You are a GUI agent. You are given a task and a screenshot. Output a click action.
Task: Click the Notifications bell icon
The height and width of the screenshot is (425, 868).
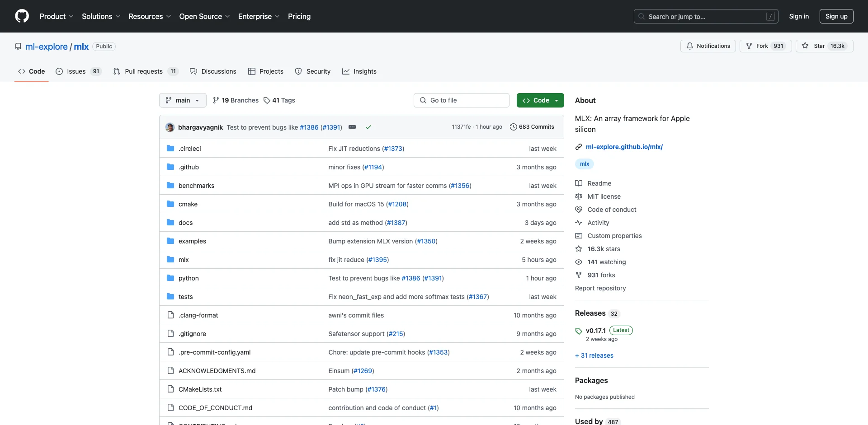point(690,46)
